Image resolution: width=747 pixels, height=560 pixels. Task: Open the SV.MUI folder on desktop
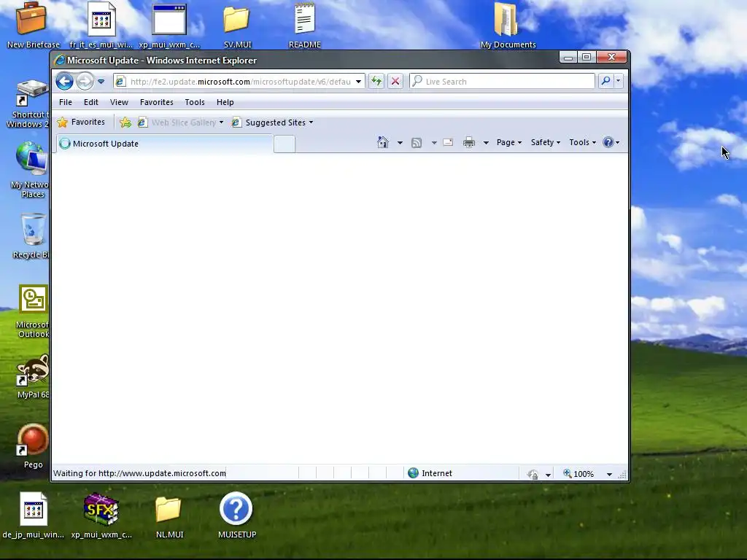click(237, 25)
